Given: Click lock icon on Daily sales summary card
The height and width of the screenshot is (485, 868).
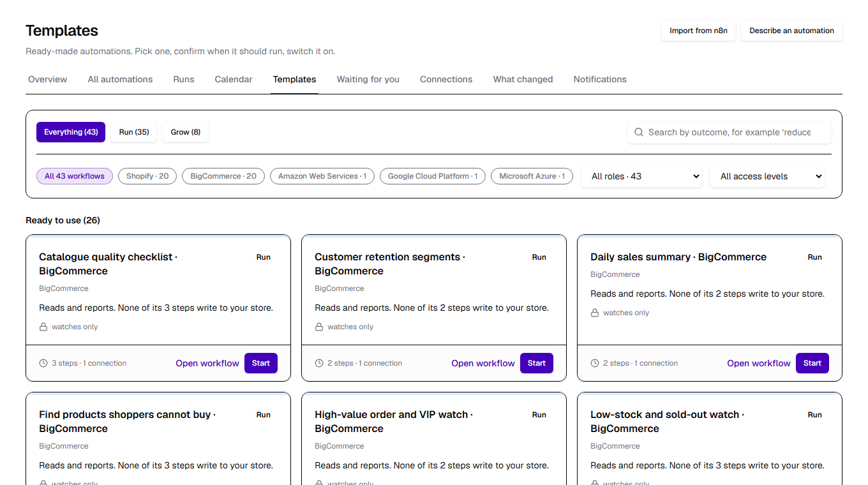Looking at the screenshot, I should [x=595, y=313].
